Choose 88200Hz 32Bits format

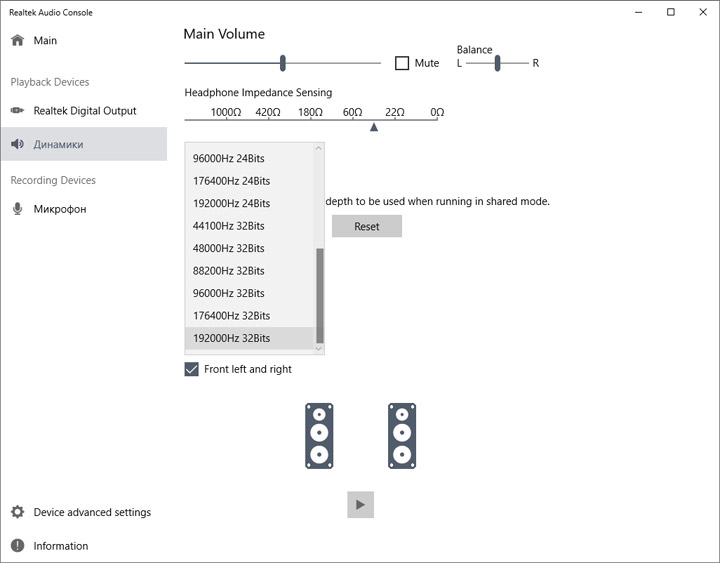coord(249,271)
